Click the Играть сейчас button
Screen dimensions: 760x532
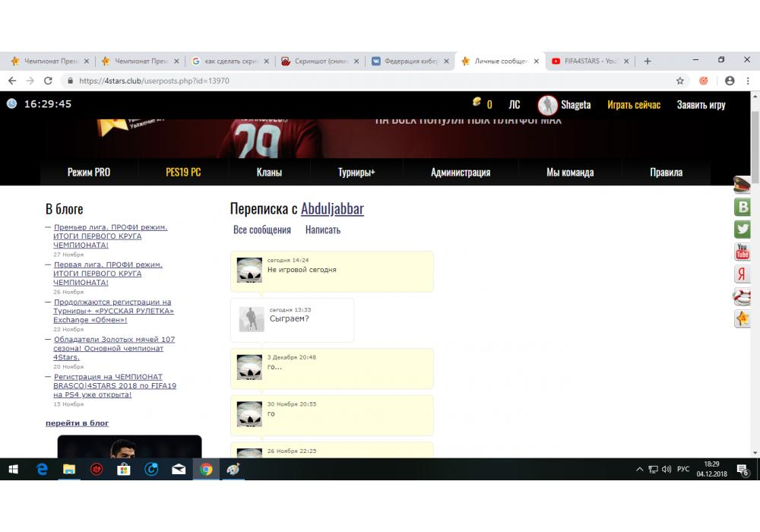(634, 105)
